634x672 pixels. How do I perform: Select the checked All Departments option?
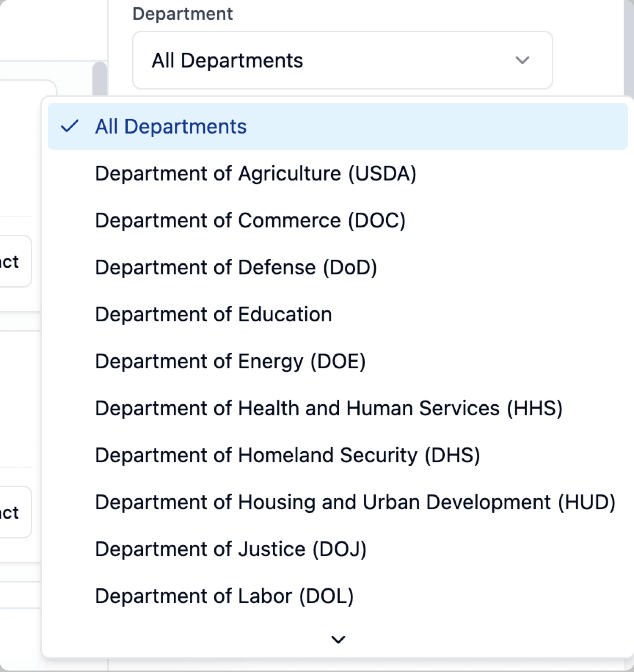pyautogui.click(x=171, y=127)
